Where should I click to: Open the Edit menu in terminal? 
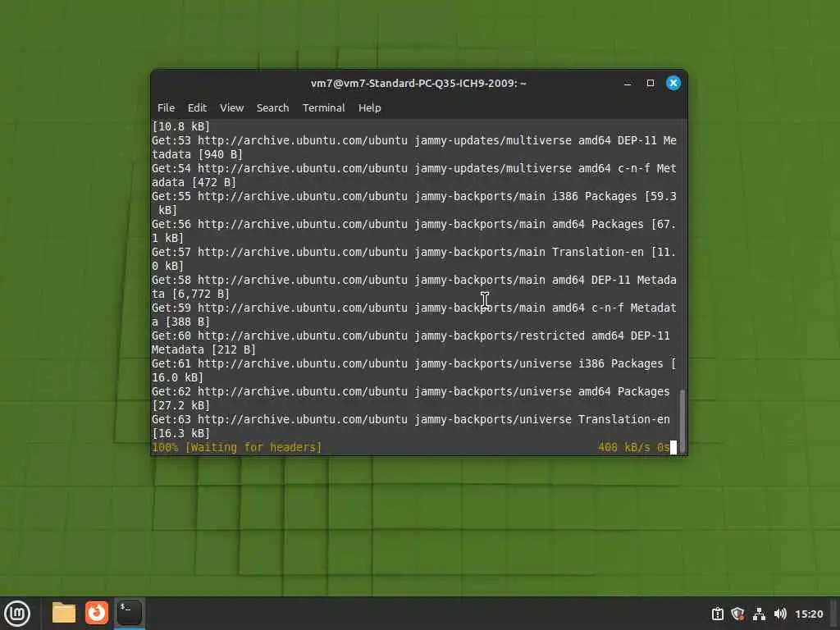coord(197,107)
